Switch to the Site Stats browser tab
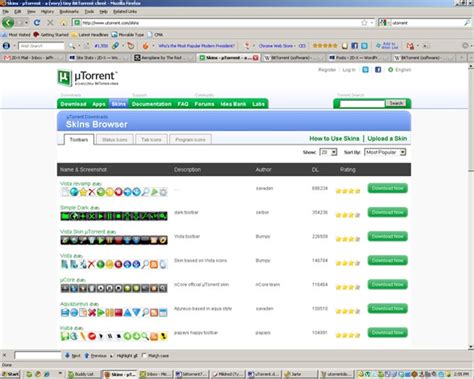The height and width of the screenshot is (379, 474). [97, 58]
